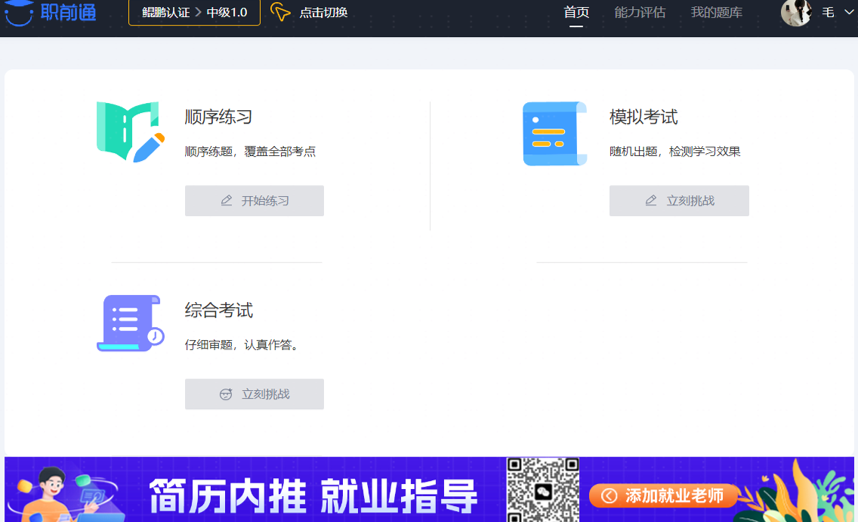Click the QR code in the banner
The width and height of the screenshot is (858, 522).
click(x=543, y=490)
